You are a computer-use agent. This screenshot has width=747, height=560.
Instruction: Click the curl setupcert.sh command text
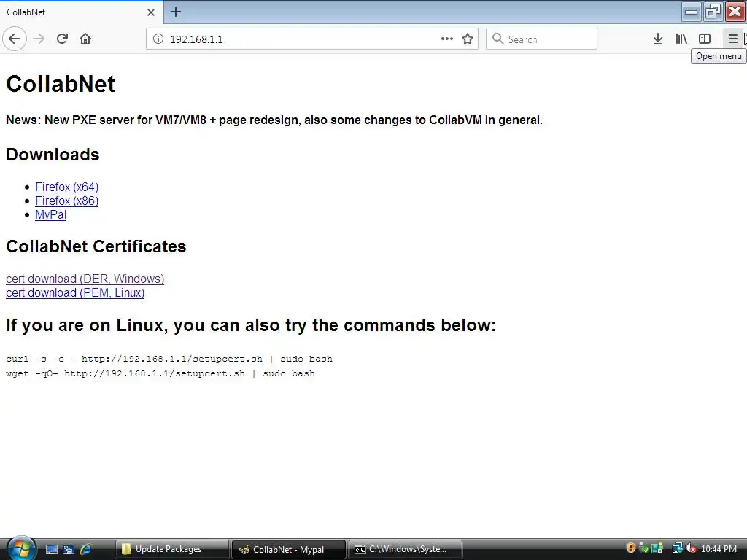coord(169,359)
